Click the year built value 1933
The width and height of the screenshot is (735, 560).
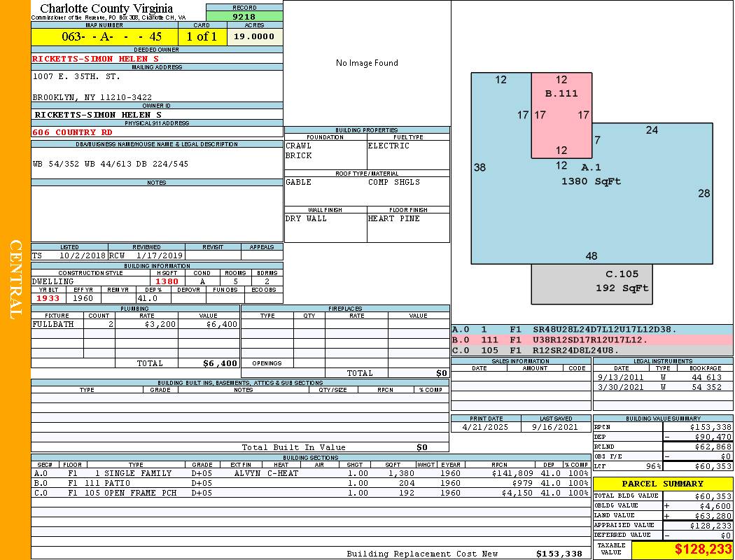pyautogui.click(x=48, y=298)
